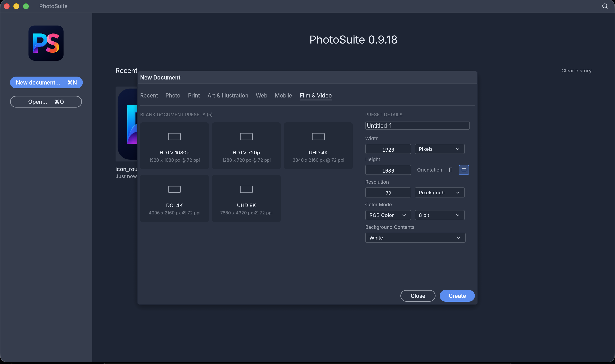This screenshot has width=615, height=364.
Task: Select portrait orientation icon
Action: (450, 170)
